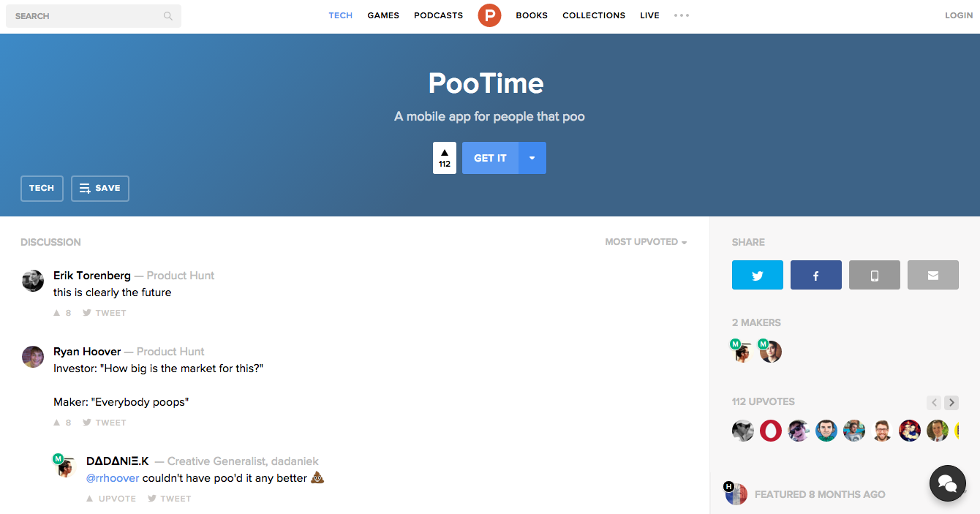
Task: Open Erik Torenberg's profile name link
Action: [92, 276]
